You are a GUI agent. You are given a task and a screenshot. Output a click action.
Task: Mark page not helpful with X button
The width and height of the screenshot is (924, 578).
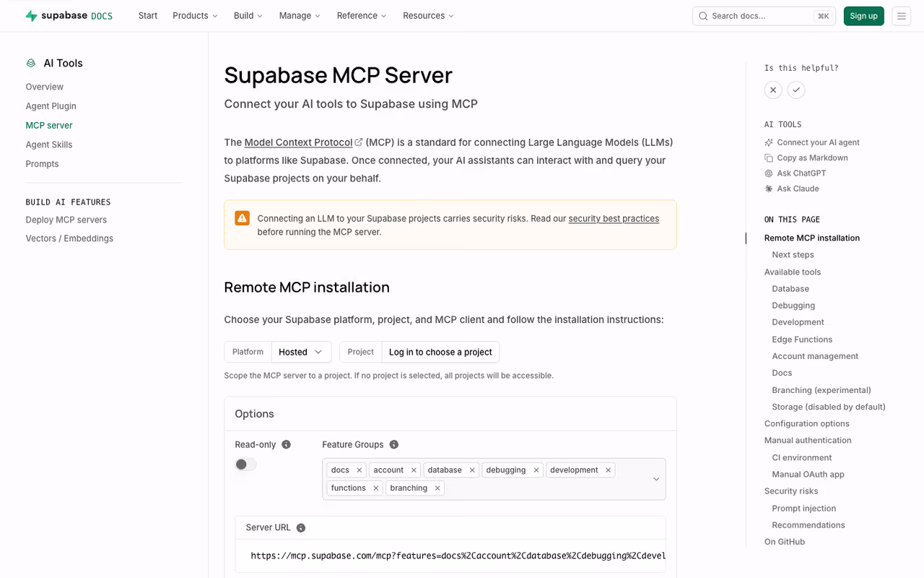coord(773,90)
